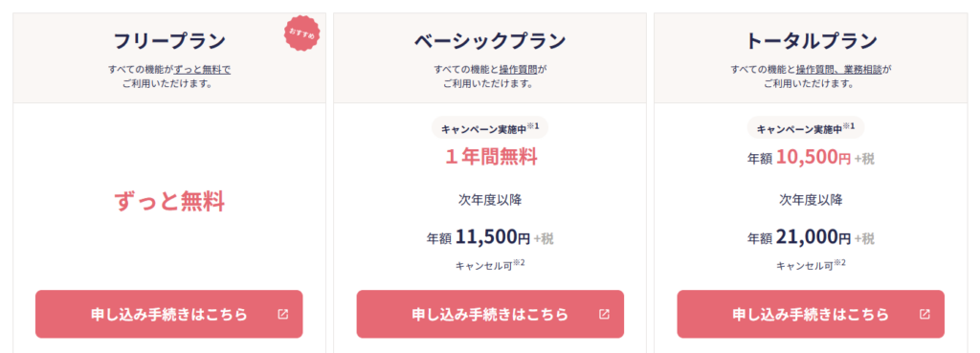The width and height of the screenshot is (980, 353).
Task: Click external-link icon on ベーシックプラン apply button
Action: (x=604, y=315)
